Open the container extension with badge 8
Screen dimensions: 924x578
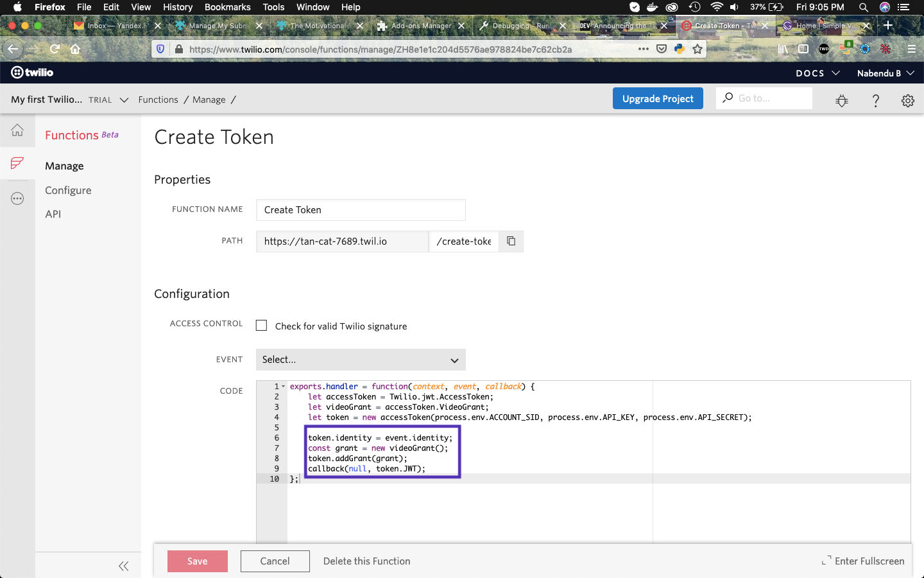[846, 48]
